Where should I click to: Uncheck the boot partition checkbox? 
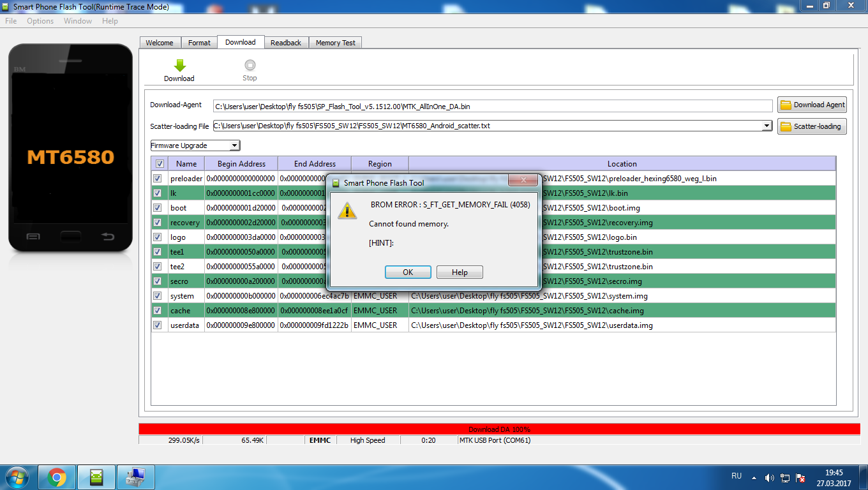158,207
